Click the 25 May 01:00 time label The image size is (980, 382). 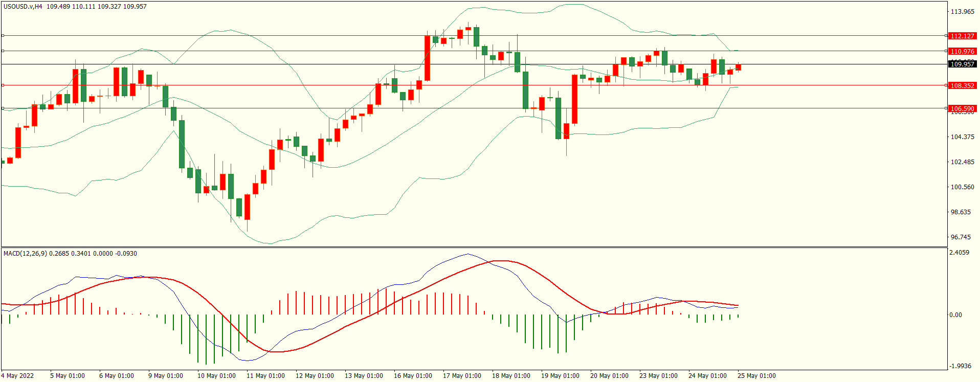pyautogui.click(x=756, y=375)
